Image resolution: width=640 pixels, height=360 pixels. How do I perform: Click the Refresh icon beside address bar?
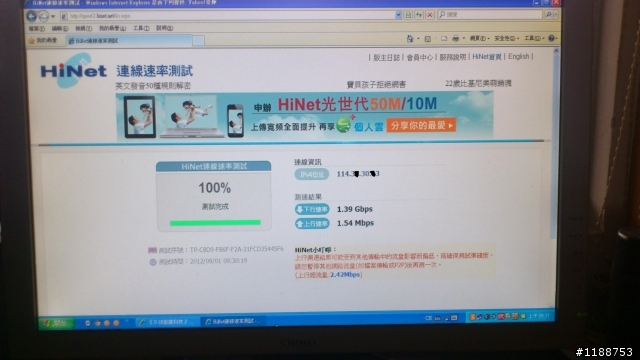(x=419, y=15)
